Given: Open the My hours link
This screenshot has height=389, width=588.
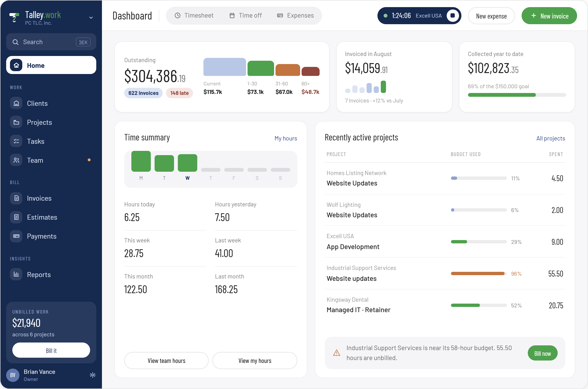Looking at the screenshot, I should tap(286, 138).
